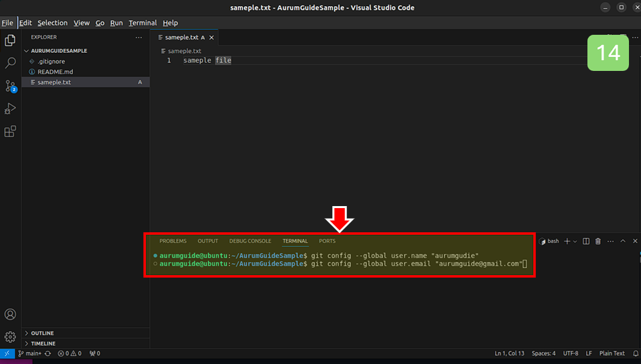The image size is (641, 364).
Task: Open terminal panel more actions ellipsis
Action: [x=610, y=241]
